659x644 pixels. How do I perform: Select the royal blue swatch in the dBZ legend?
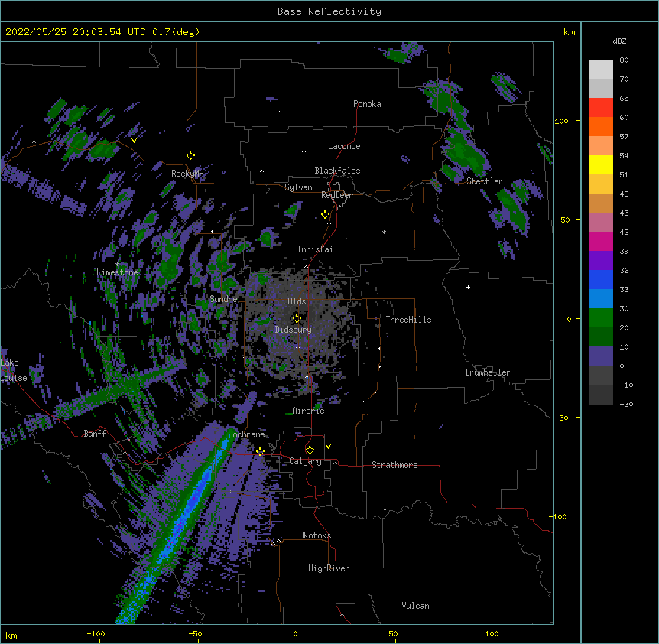[601, 279]
